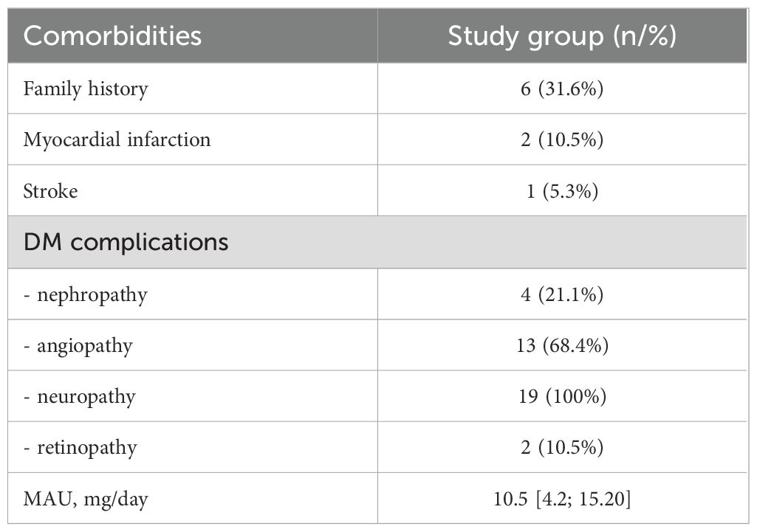This screenshot has height=532, width=757.
Task: Click the empty cell right of DM complications
Action: (562, 243)
